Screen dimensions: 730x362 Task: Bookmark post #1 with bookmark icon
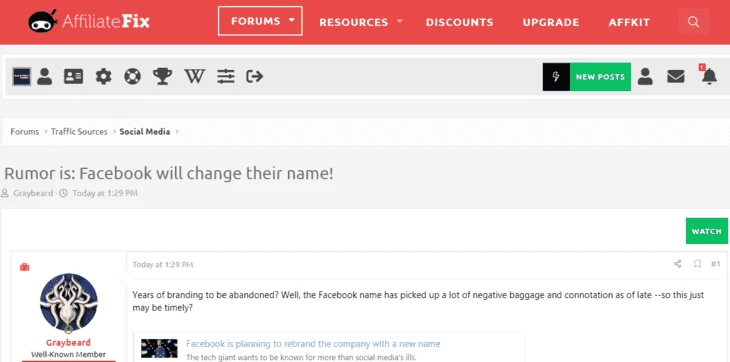click(x=697, y=264)
